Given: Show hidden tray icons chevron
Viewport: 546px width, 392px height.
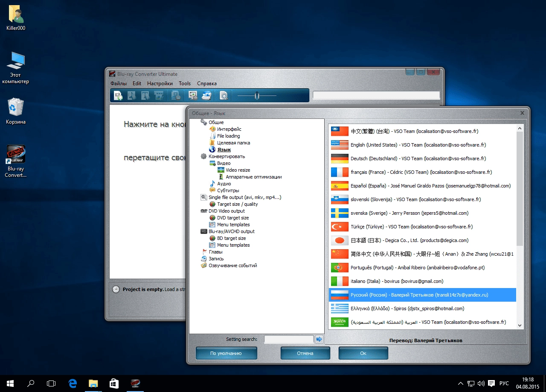Looking at the screenshot, I should [461, 383].
